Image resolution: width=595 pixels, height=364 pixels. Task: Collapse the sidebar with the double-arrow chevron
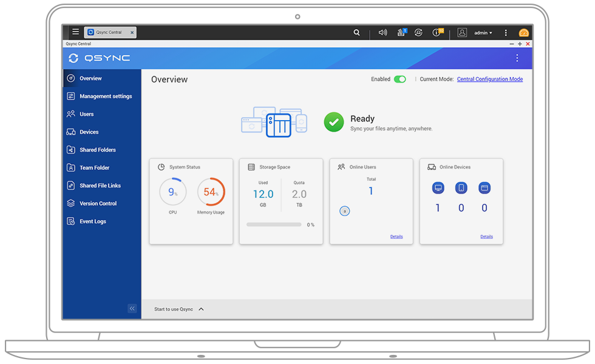tap(132, 309)
